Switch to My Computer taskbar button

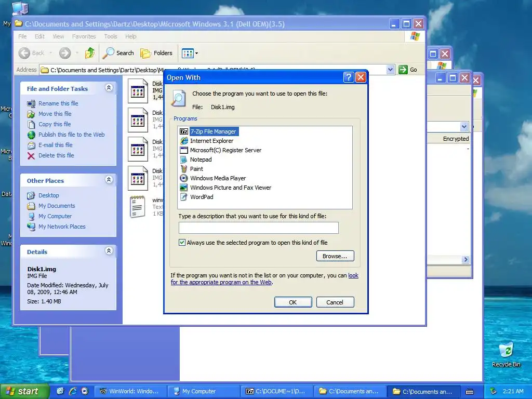click(204, 391)
